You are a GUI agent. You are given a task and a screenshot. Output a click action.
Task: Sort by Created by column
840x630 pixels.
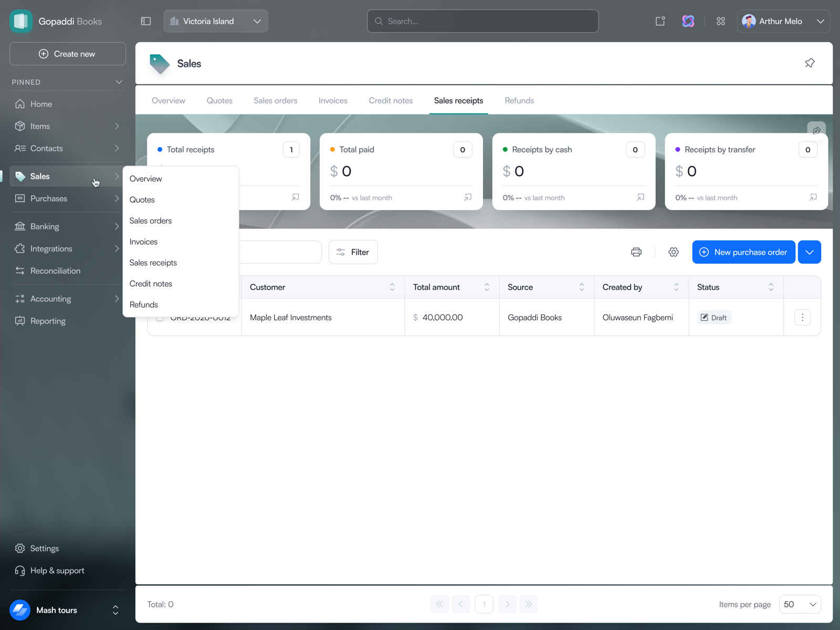tap(676, 287)
